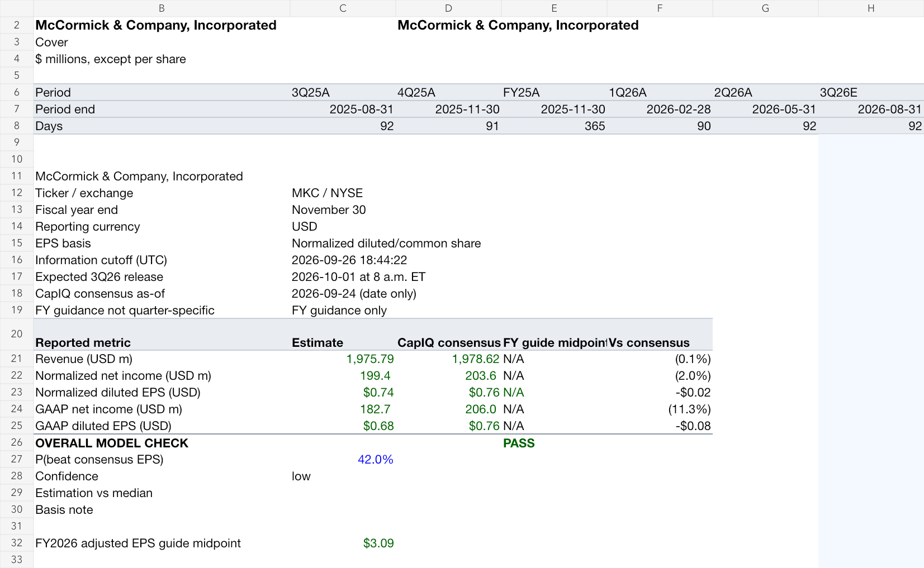924x568 pixels.
Task: Select row 2 header
Action: pos(17,25)
